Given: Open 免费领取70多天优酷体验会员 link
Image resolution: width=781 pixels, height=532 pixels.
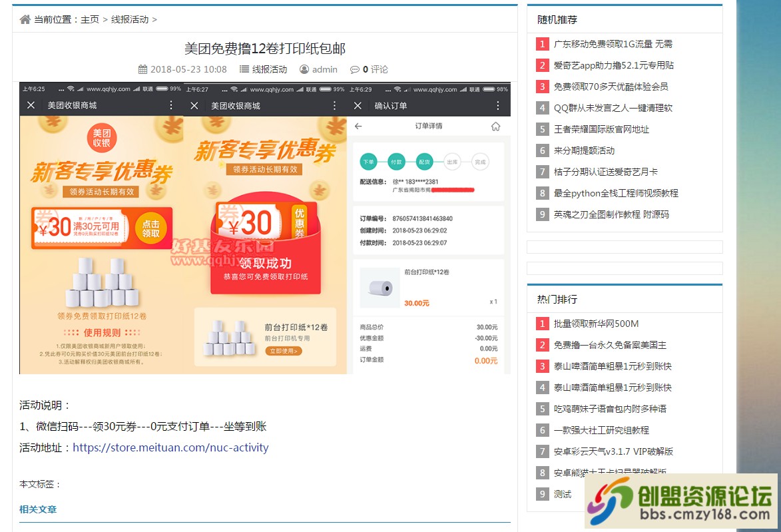Looking at the screenshot, I should point(611,87).
